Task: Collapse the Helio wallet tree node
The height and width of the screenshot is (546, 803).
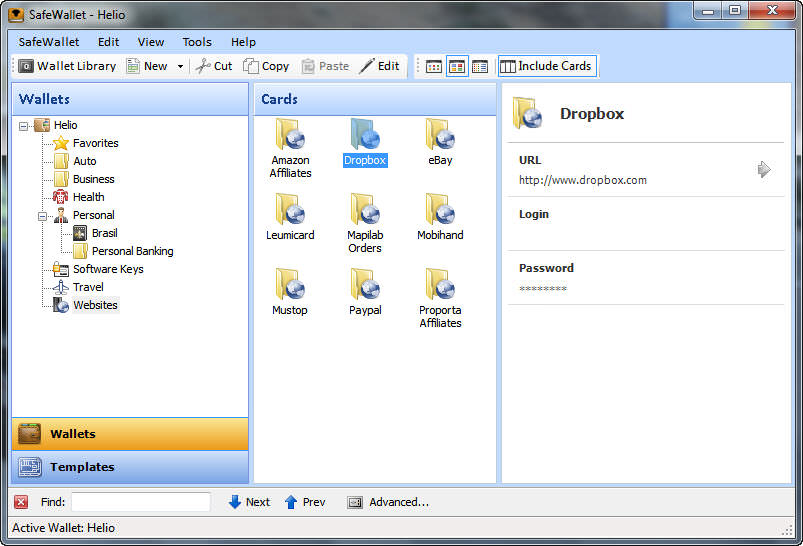Action: (x=24, y=126)
